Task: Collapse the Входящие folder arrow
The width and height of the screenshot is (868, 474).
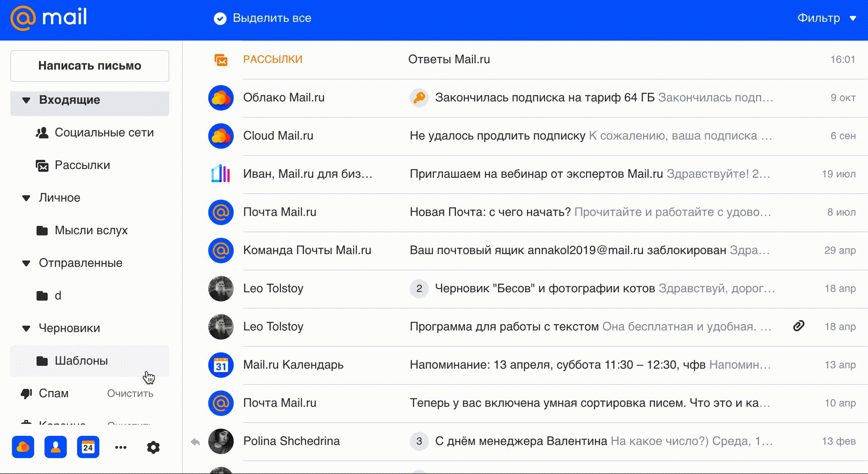Action: pyautogui.click(x=26, y=100)
